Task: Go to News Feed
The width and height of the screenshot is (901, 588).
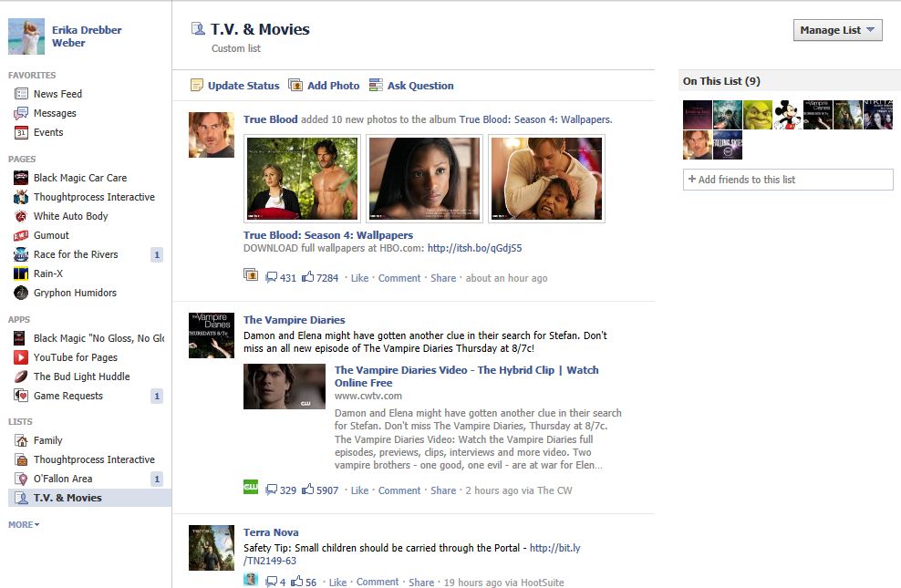Action: [57, 94]
